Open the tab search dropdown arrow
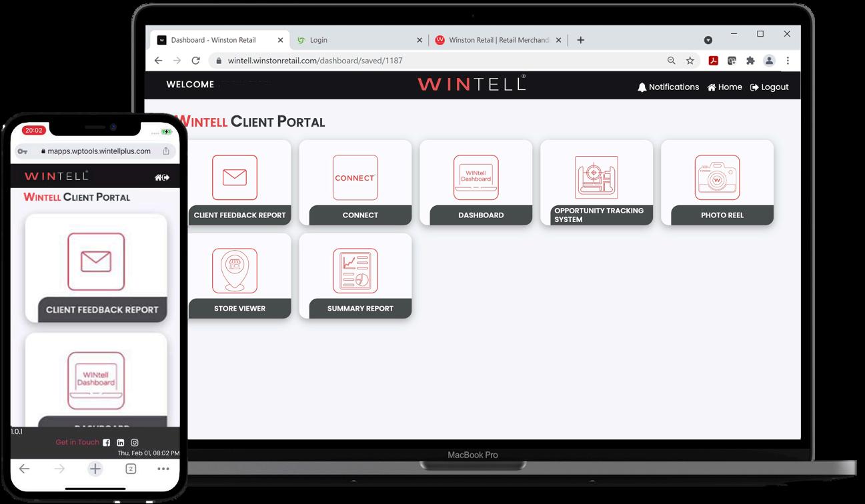The height and width of the screenshot is (504, 865). pos(708,40)
